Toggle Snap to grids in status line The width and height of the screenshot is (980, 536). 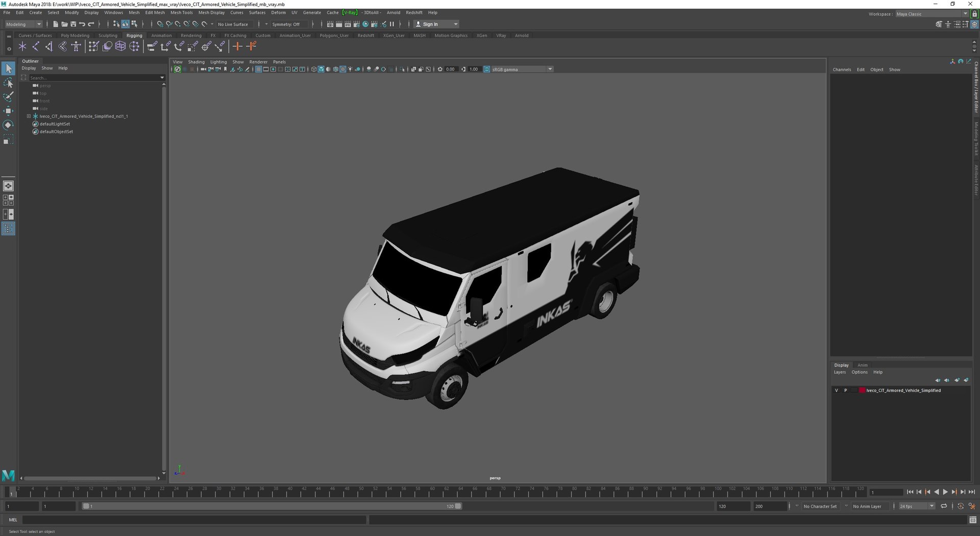point(160,24)
